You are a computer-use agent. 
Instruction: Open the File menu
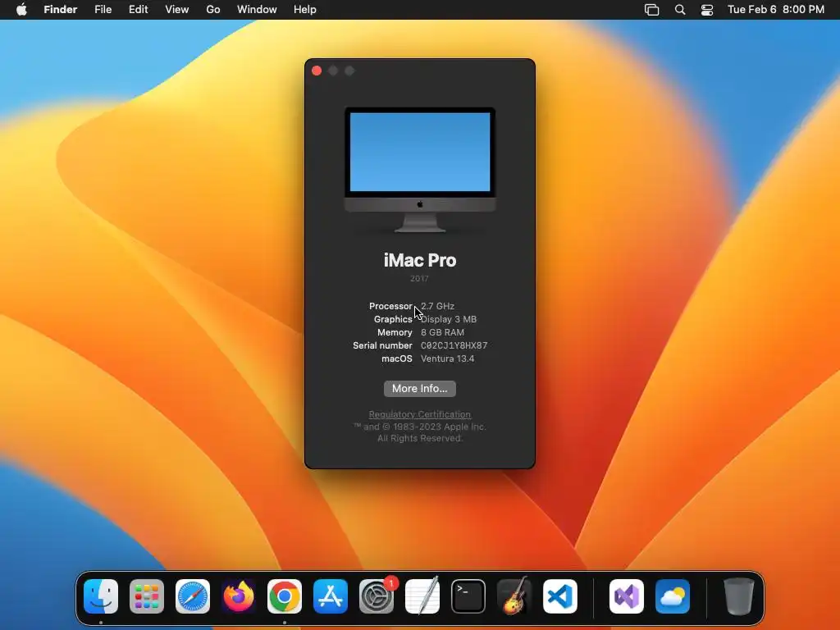coord(103,10)
